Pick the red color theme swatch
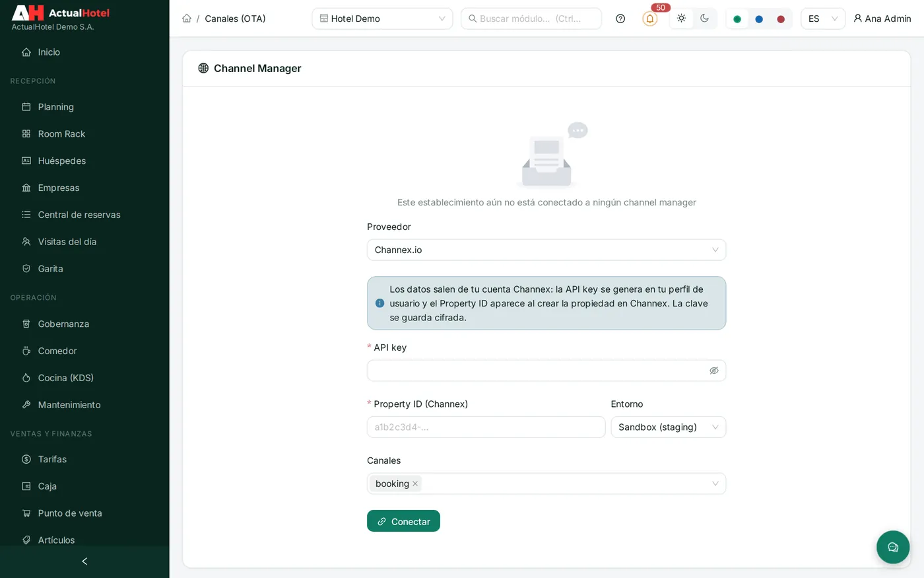Image resolution: width=924 pixels, height=578 pixels. (781, 19)
